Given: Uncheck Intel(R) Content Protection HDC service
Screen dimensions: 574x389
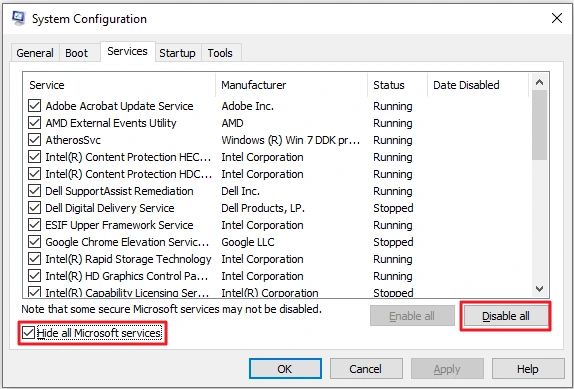Looking at the screenshot, I should 34,174.
